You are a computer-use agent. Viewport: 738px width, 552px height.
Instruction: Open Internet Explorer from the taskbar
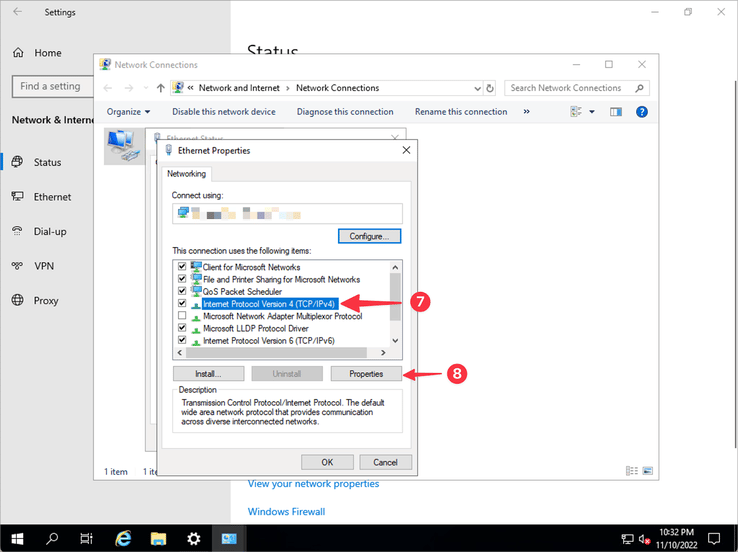click(x=124, y=538)
